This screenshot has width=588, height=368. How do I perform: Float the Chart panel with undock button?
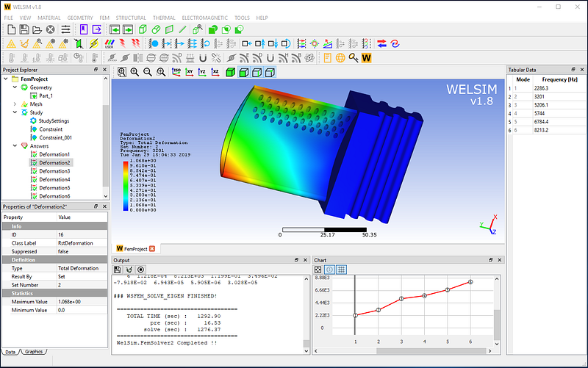pos(490,260)
